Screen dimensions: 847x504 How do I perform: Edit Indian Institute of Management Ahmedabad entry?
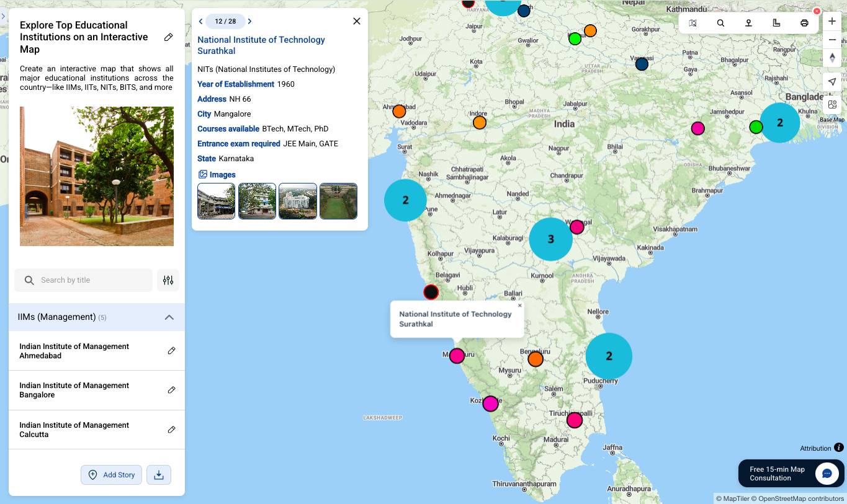click(172, 351)
